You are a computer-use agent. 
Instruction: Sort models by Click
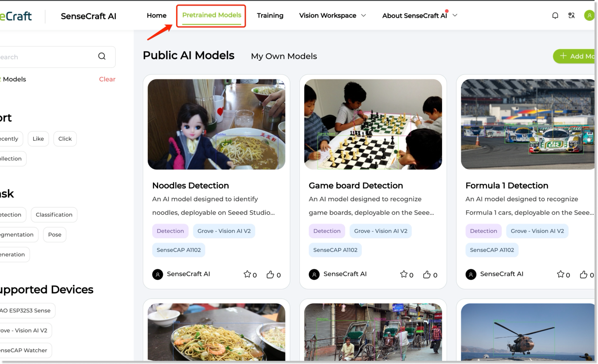click(65, 139)
